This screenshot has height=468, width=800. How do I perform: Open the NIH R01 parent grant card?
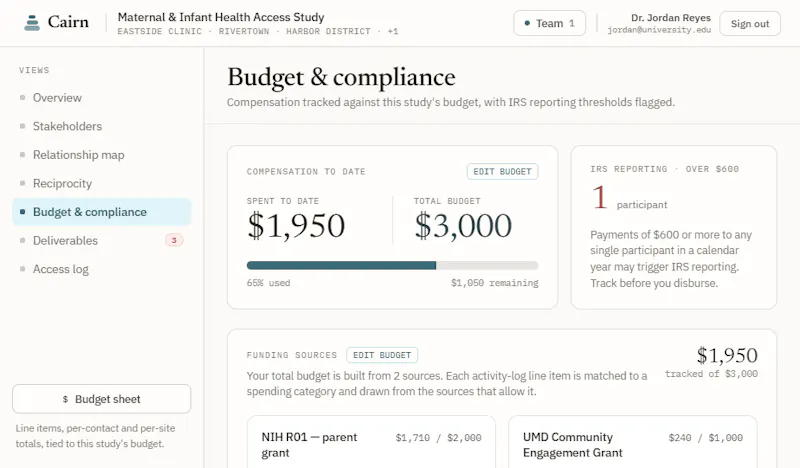coord(371,442)
